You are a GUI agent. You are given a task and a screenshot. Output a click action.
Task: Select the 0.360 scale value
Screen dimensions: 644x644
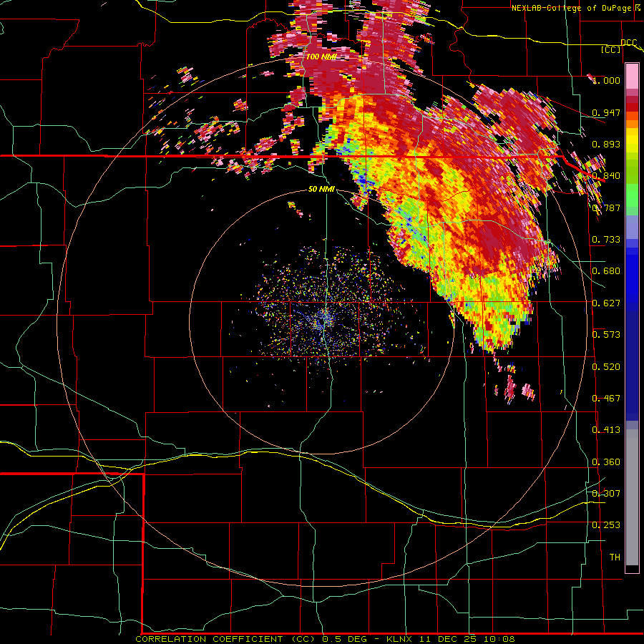coord(606,462)
